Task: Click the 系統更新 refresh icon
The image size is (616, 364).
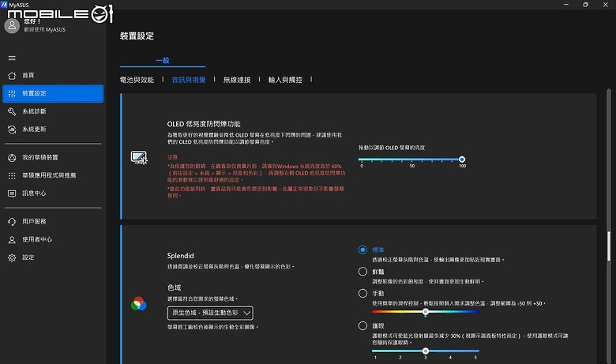Action: pos(12,129)
